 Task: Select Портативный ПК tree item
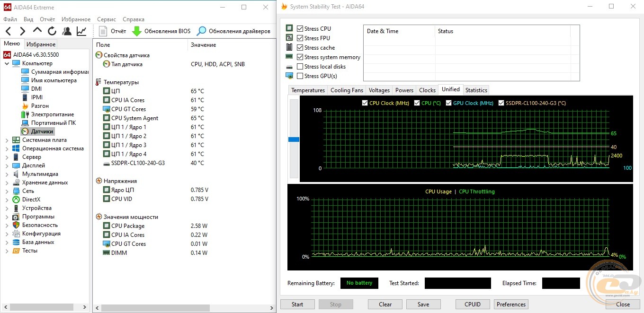[x=48, y=123]
